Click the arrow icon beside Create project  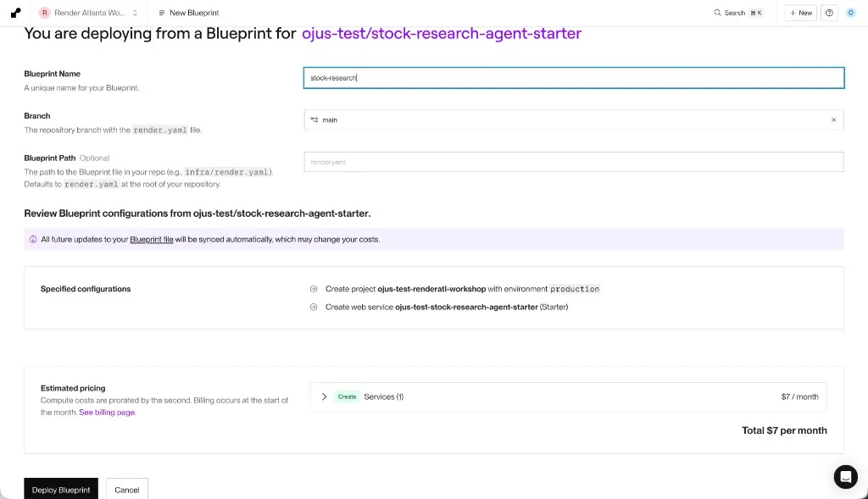pyautogui.click(x=314, y=289)
